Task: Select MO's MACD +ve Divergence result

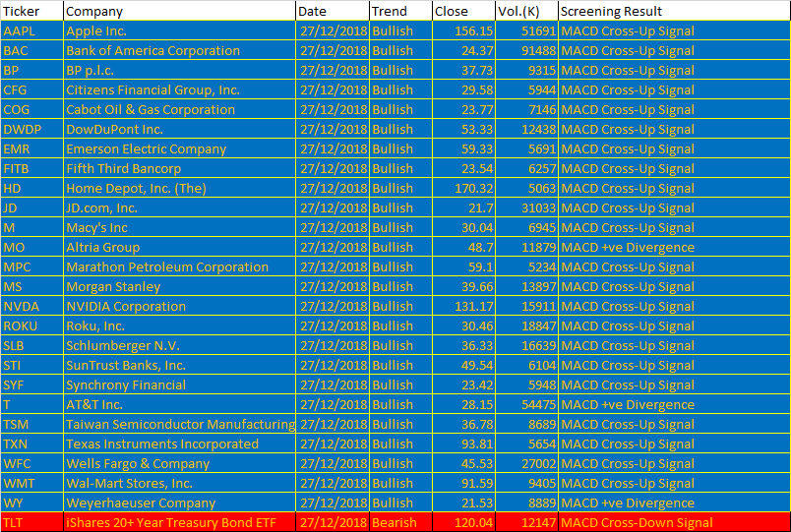Action: (x=675, y=247)
